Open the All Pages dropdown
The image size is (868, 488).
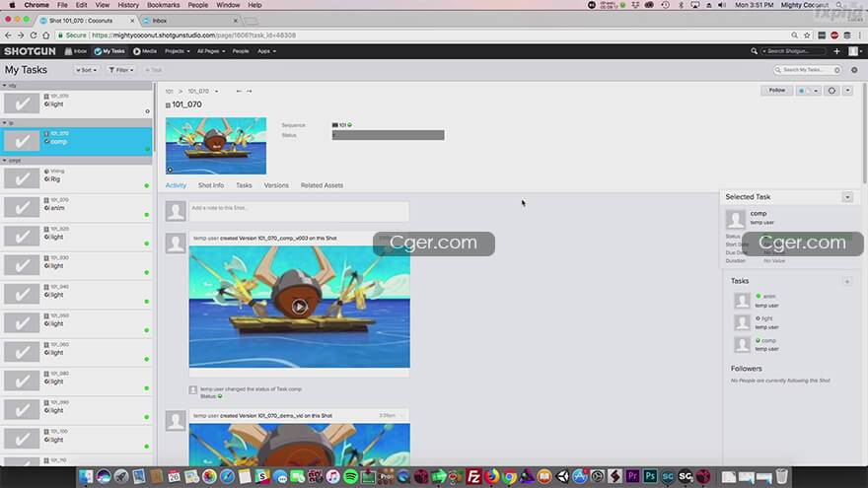(x=211, y=51)
